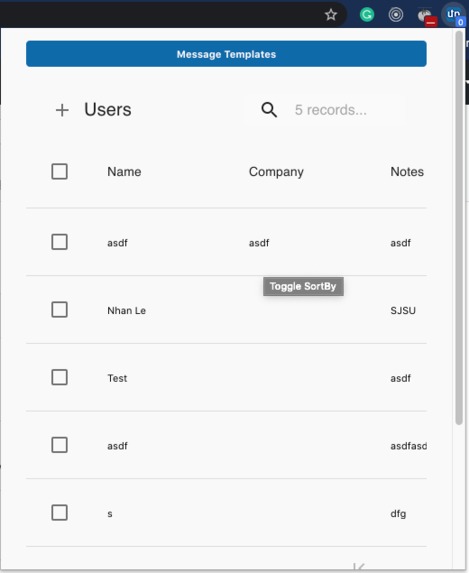
Task: Sort table by Company column
Action: point(276,172)
